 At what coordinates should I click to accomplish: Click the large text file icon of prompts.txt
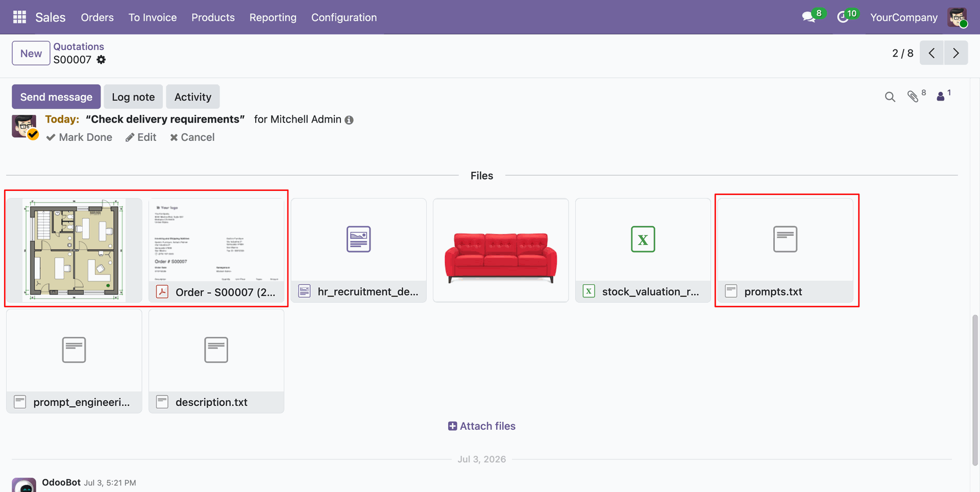pyautogui.click(x=785, y=239)
